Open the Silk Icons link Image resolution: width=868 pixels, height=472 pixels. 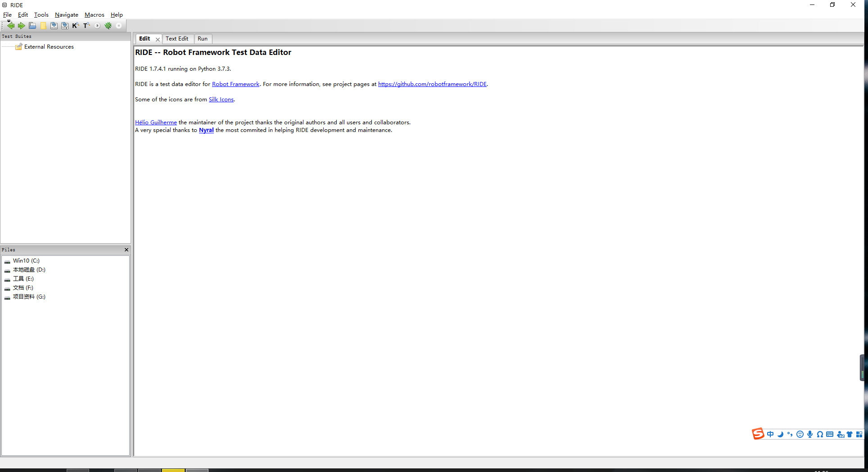221,100
